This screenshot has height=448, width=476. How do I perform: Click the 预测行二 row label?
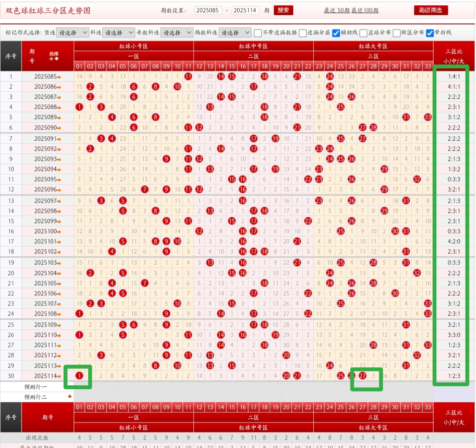pos(36,397)
